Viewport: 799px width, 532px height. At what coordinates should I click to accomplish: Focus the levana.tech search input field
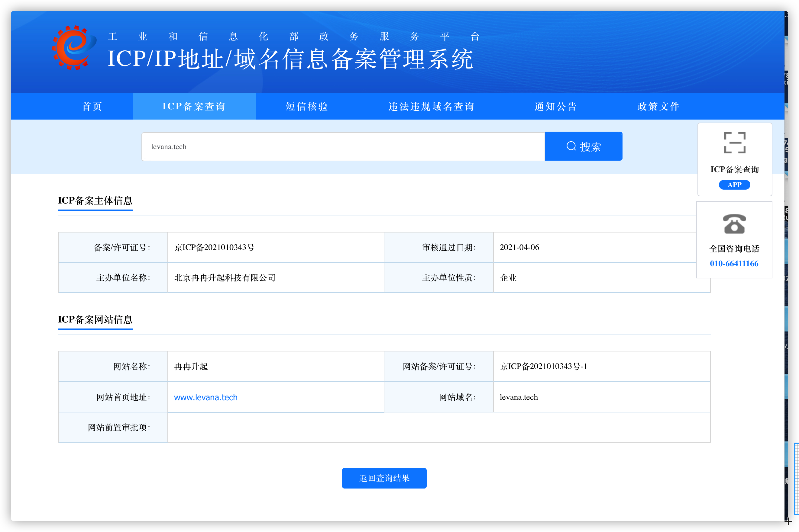pos(343,146)
